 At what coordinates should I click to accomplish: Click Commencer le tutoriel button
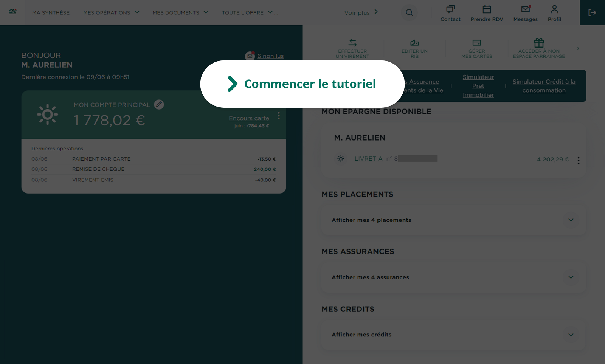302,84
